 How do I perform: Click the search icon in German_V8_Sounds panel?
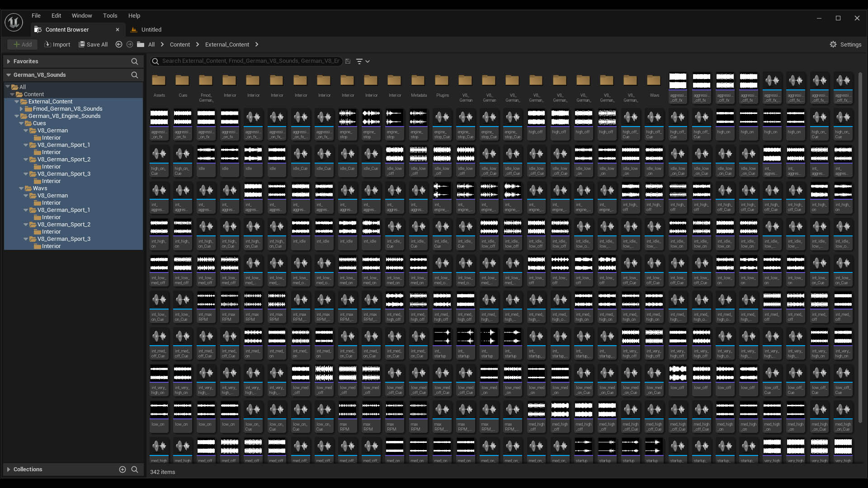tap(134, 75)
